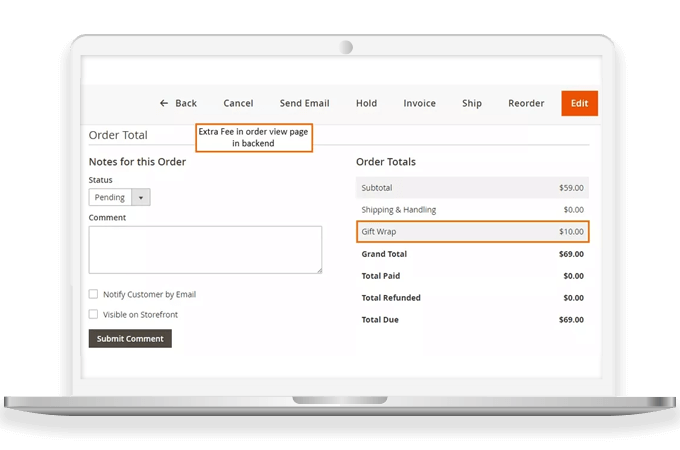Click the Back arrow icon
Screen dimensions: 680x450
[164, 103]
